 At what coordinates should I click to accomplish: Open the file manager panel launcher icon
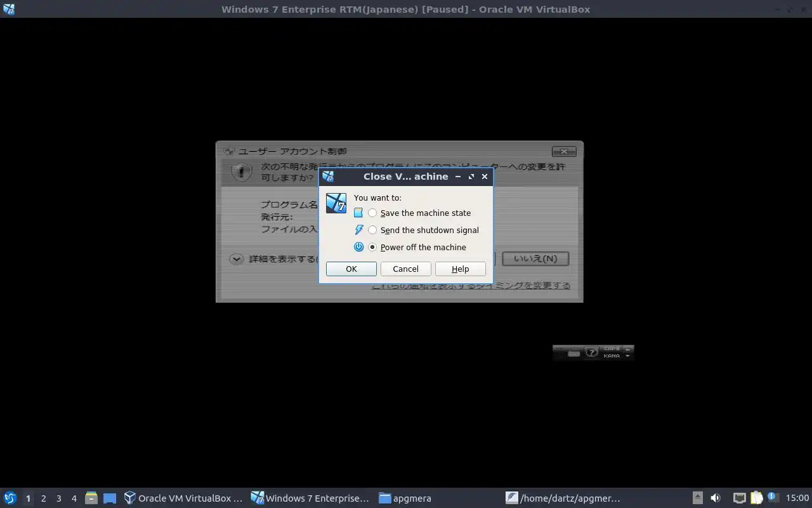91,498
